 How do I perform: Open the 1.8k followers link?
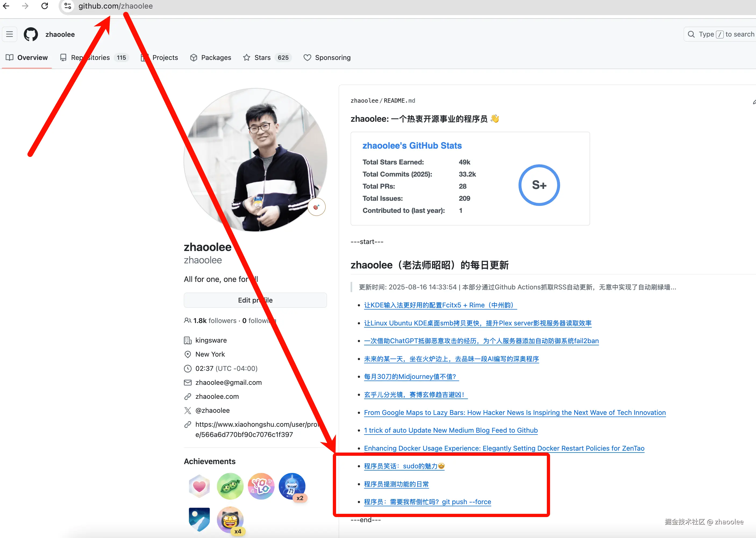tap(215, 320)
